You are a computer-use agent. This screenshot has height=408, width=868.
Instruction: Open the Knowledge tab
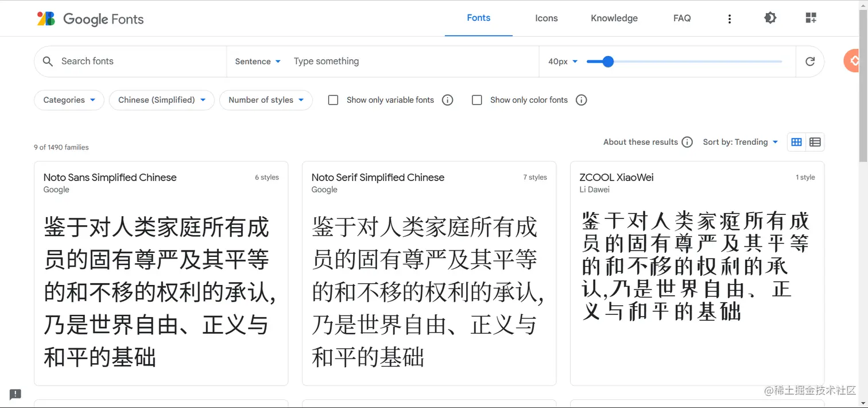click(x=614, y=18)
